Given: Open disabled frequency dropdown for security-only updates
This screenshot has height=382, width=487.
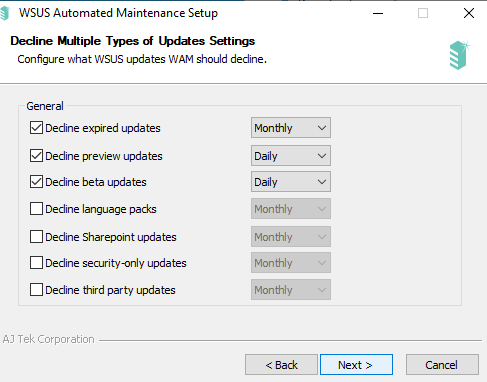Looking at the screenshot, I should (291, 263).
